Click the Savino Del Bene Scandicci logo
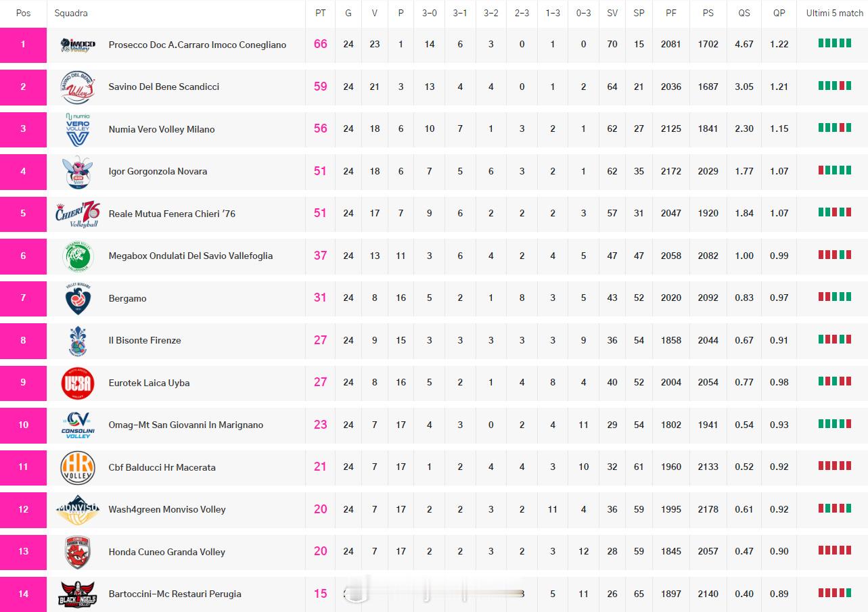Image resolution: width=868 pixels, height=612 pixels. pos(78,87)
